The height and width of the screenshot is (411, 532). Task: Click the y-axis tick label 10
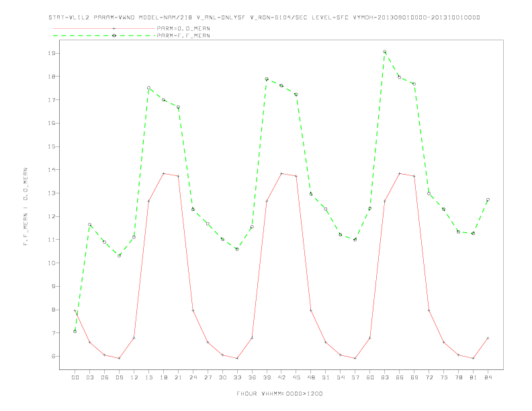[52, 263]
